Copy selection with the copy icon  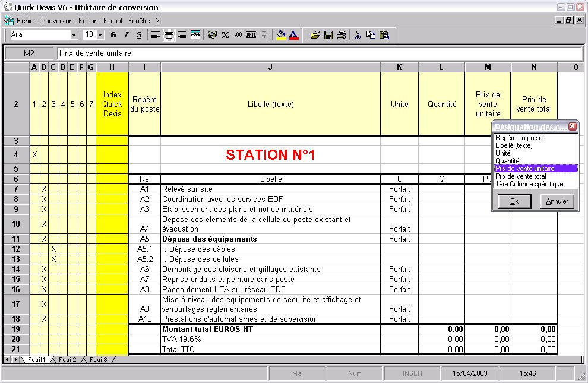coord(371,35)
